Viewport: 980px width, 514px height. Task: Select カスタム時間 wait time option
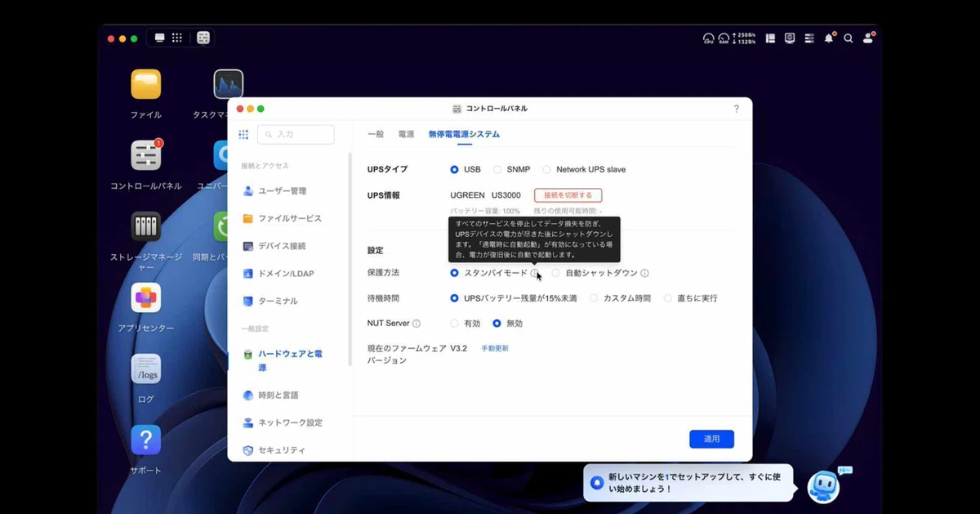point(594,298)
